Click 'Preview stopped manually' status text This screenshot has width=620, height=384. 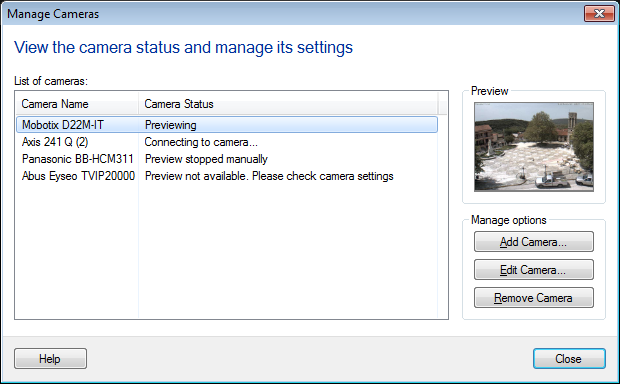(x=206, y=159)
